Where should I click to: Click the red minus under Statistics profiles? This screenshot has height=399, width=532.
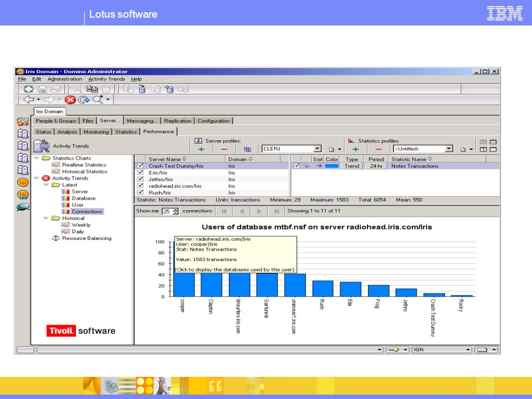click(378, 149)
